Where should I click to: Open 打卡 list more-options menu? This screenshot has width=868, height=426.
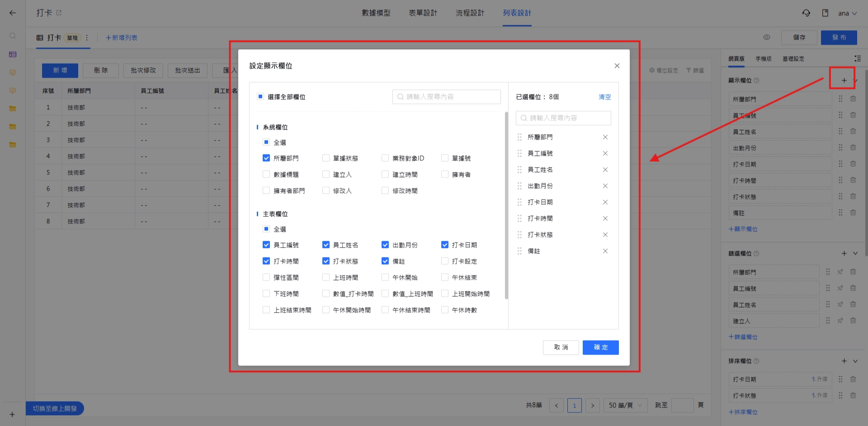87,38
